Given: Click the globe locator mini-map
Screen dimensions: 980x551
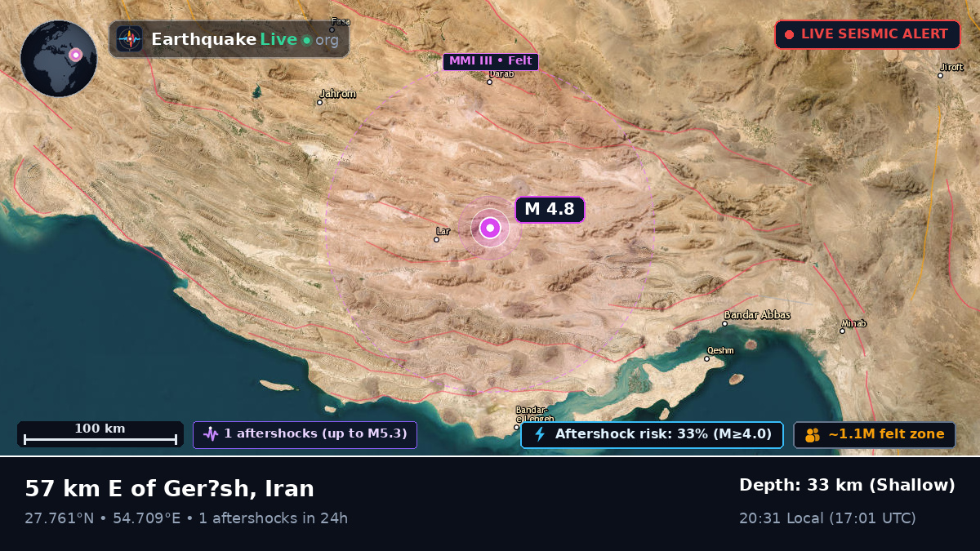Looking at the screenshot, I should point(59,59).
